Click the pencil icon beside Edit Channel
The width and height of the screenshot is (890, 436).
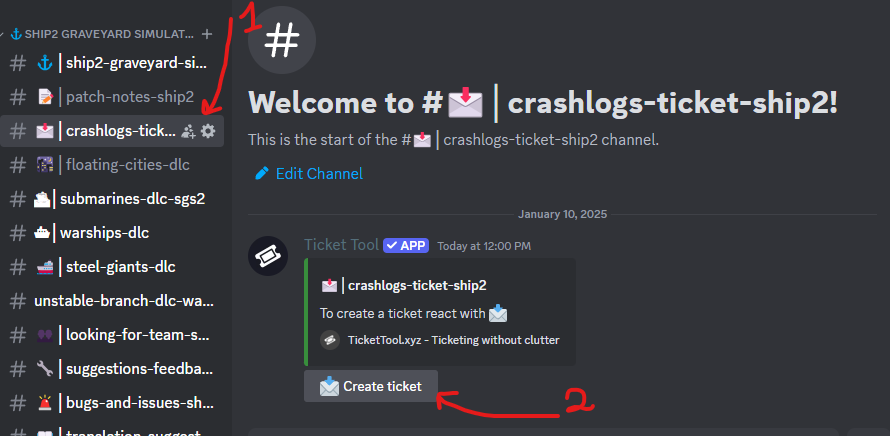pyautogui.click(x=262, y=173)
